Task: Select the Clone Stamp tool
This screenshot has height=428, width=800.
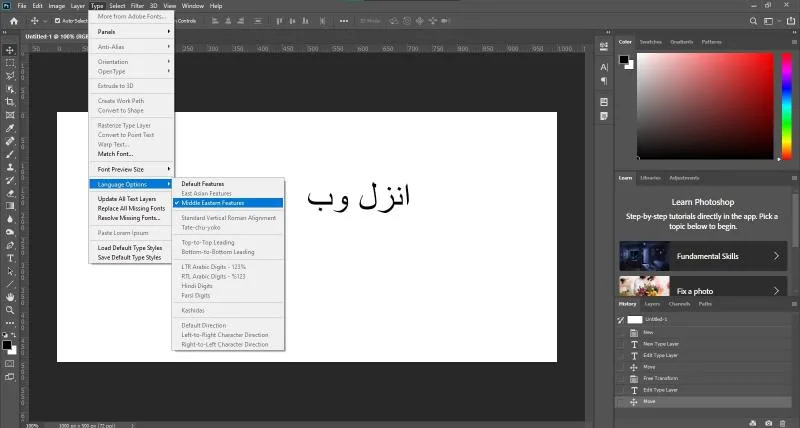Action: point(10,167)
